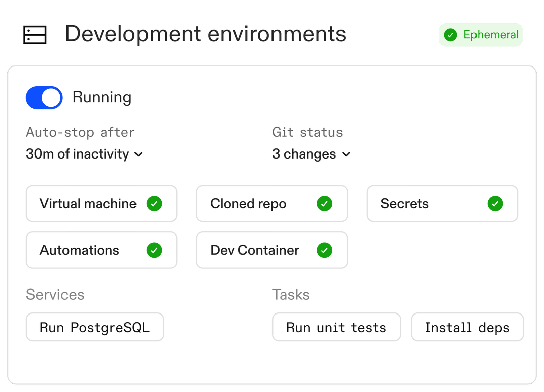544x392 pixels.
Task: Click the Automations green check icon
Action: tap(154, 250)
